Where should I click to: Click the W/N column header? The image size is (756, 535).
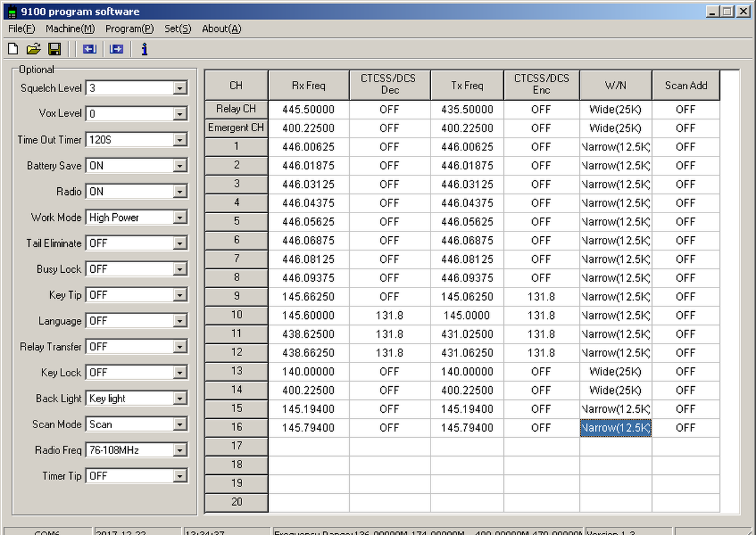615,85
